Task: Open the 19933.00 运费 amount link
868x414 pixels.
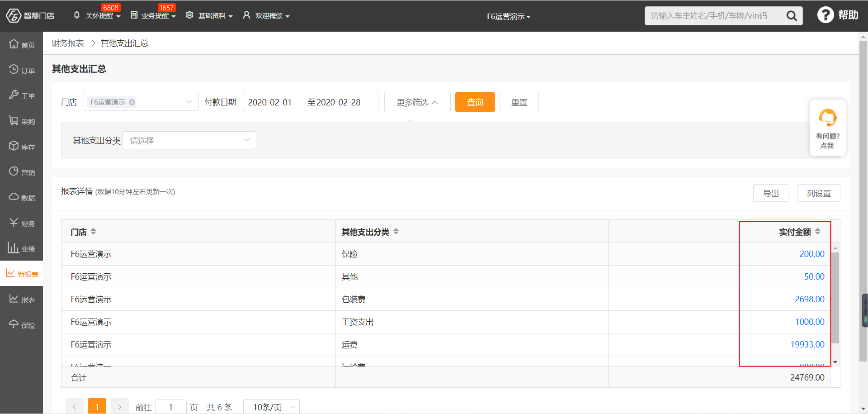Action: (x=807, y=344)
